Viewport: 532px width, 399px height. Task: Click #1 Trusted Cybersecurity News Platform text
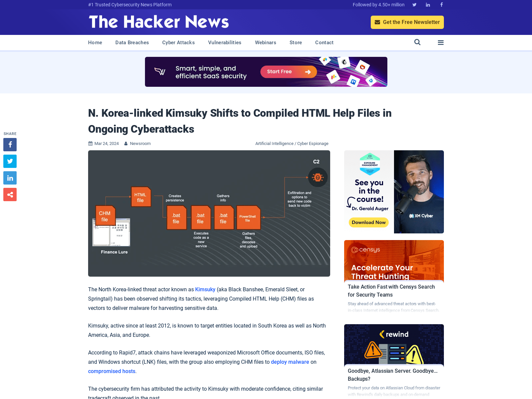(130, 5)
